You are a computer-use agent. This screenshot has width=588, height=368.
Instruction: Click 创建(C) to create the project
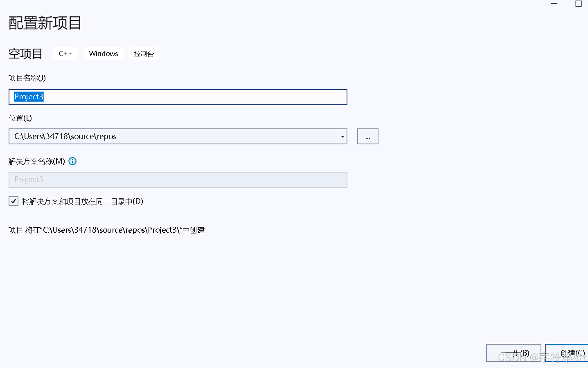572,353
